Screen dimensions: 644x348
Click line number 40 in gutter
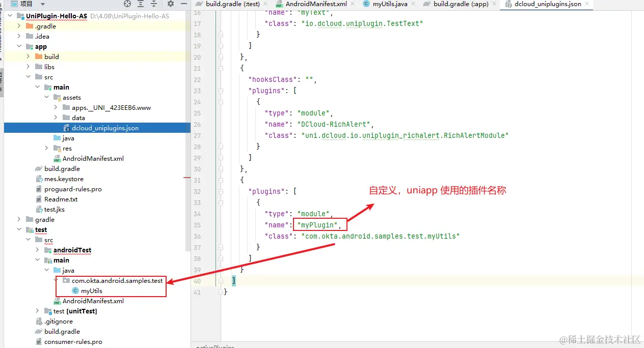[x=197, y=281]
